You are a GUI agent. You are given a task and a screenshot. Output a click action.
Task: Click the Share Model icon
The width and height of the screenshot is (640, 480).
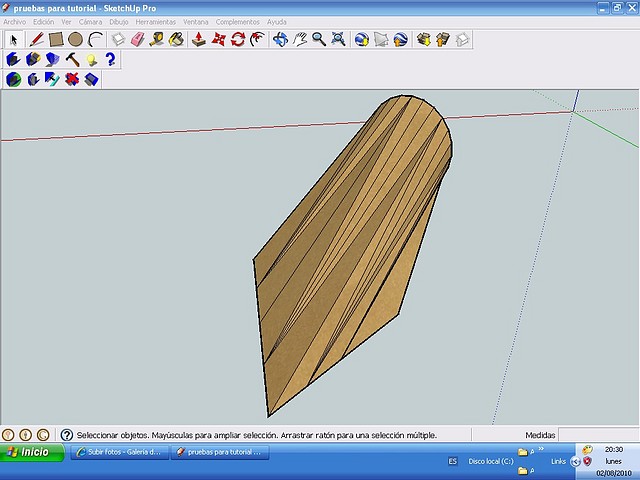point(443,40)
